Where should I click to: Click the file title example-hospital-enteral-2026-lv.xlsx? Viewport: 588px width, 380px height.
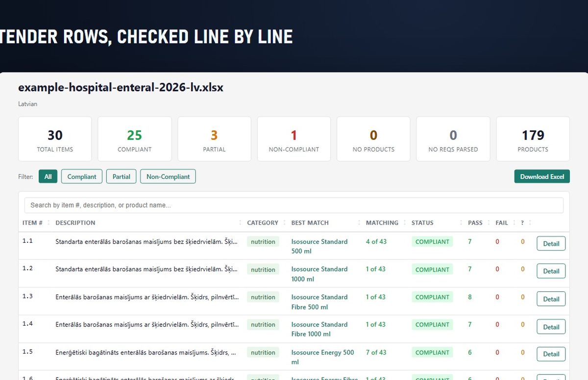tap(121, 88)
